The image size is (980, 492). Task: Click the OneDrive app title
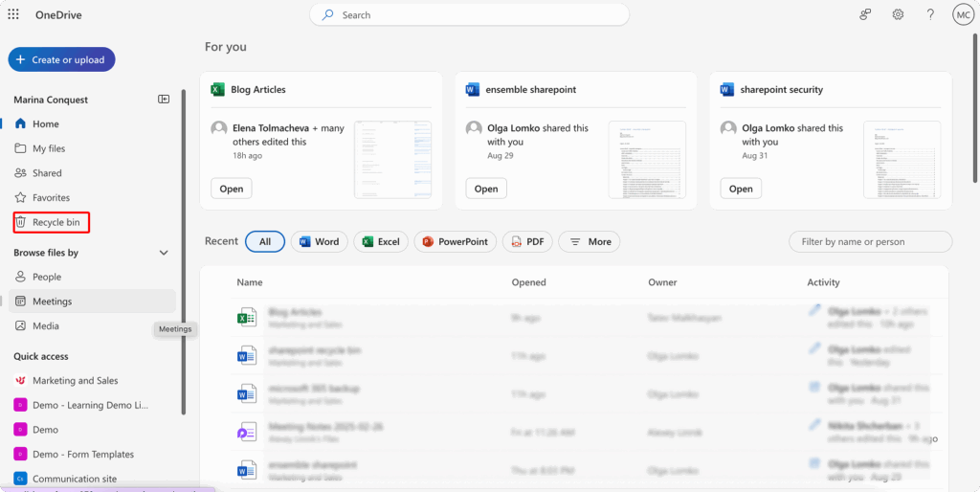pyautogui.click(x=58, y=15)
